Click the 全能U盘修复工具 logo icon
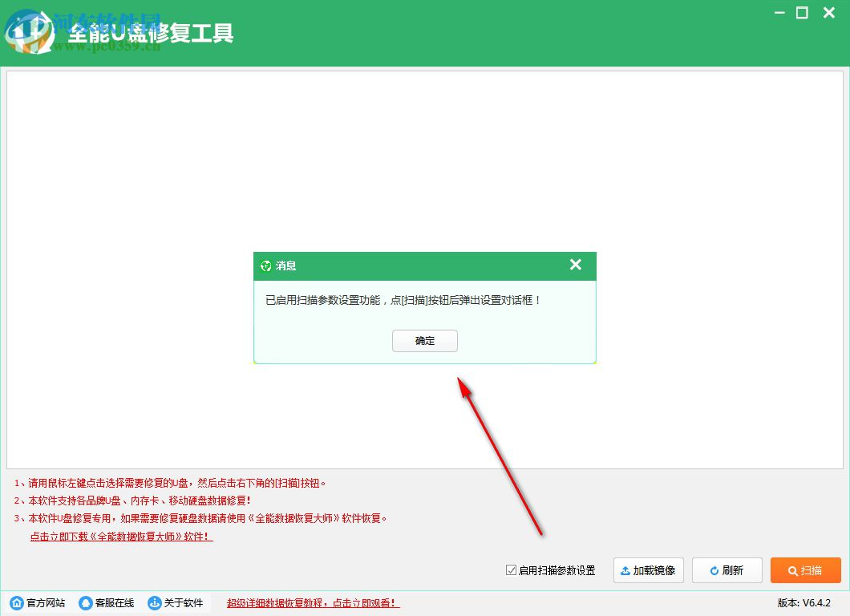 pos(29,32)
